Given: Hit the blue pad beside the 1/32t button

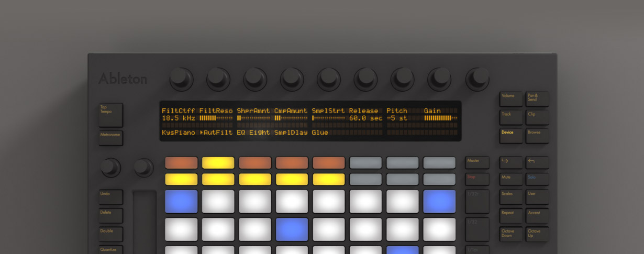Looking at the screenshot, I should click(x=439, y=202).
